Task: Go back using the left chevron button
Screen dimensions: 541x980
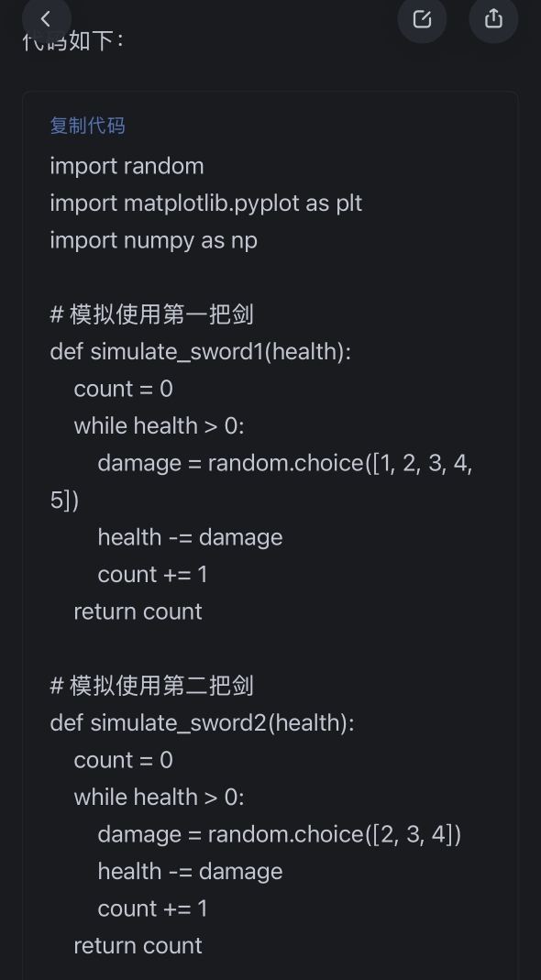Action: point(46,18)
